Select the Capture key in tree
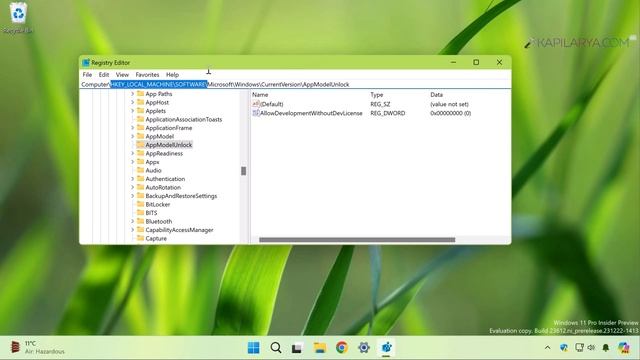The height and width of the screenshot is (360, 640). coord(156,238)
